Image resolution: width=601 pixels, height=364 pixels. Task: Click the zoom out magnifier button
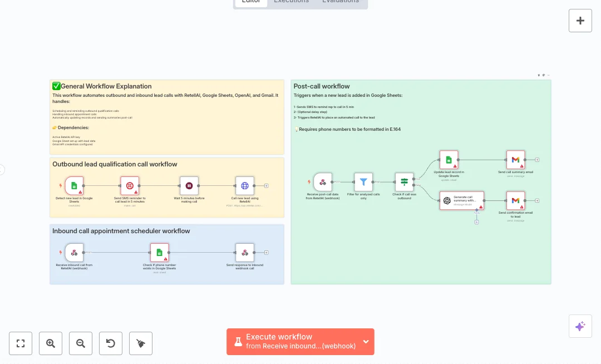[x=81, y=343]
